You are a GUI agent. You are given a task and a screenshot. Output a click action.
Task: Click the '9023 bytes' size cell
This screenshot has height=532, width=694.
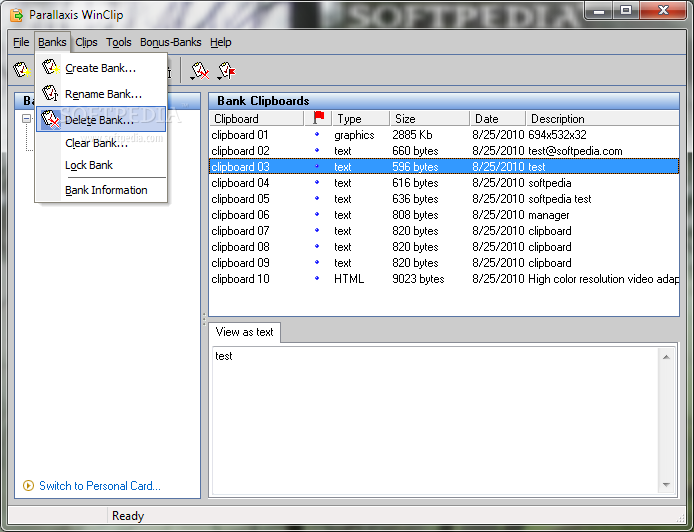coord(418,279)
